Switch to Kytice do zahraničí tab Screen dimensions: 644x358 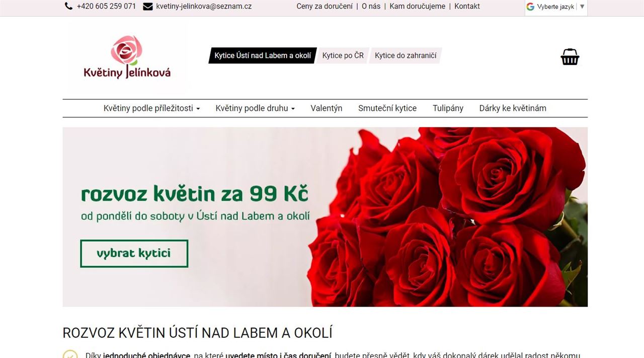pos(406,55)
